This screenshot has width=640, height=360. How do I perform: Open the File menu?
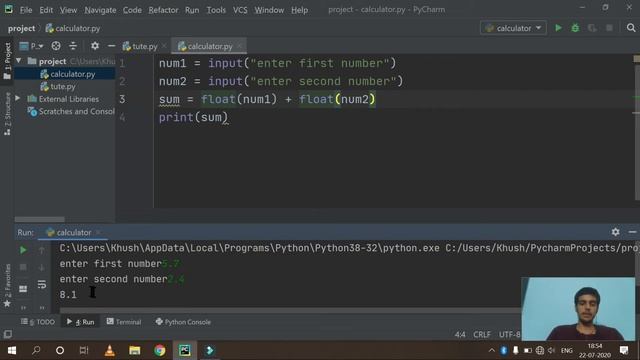coord(26,10)
